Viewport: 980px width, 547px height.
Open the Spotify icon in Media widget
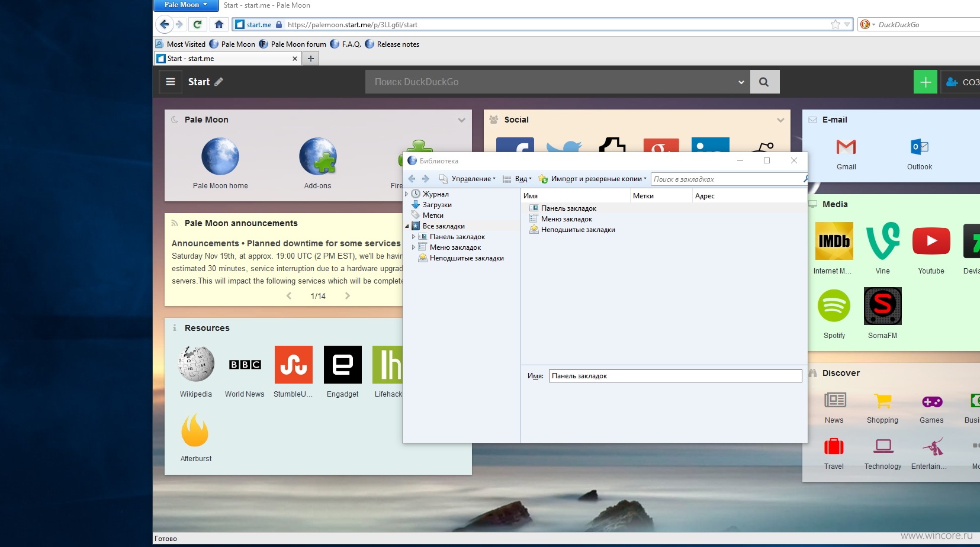pyautogui.click(x=834, y=305)
